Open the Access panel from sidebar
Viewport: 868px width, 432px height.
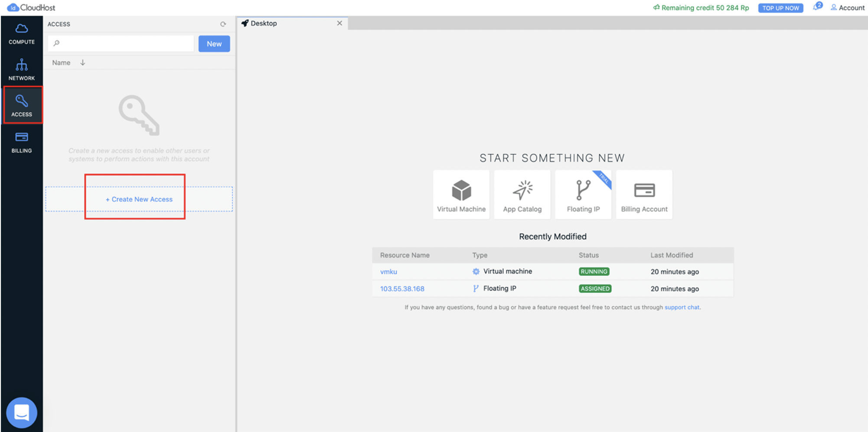[21, 105]
